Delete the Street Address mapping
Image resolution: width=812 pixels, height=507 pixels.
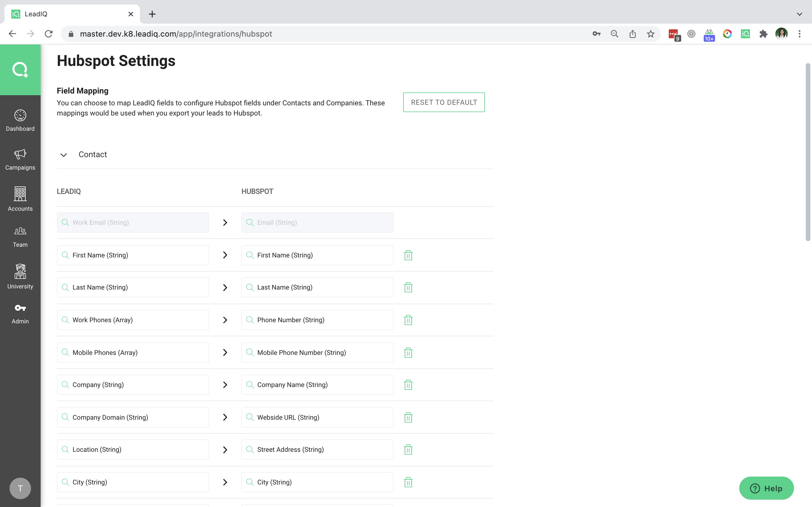pyautogui.click(x=408, y=449)
